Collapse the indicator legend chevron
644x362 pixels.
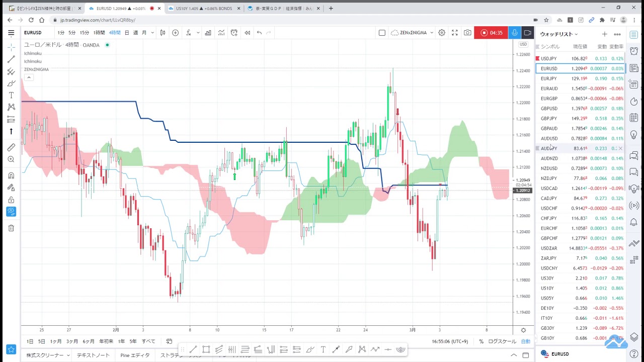click(x=29, y=77)
